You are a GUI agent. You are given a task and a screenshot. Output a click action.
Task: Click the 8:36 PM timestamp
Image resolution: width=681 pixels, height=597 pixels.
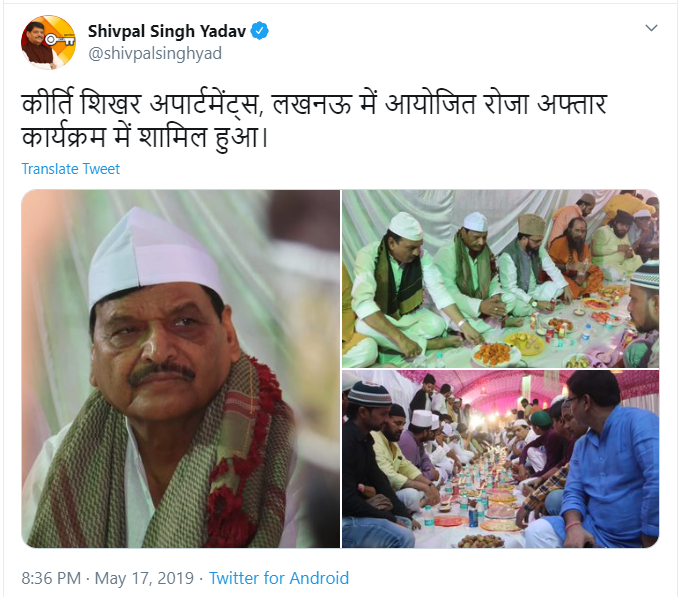click(x=51, y=578)
